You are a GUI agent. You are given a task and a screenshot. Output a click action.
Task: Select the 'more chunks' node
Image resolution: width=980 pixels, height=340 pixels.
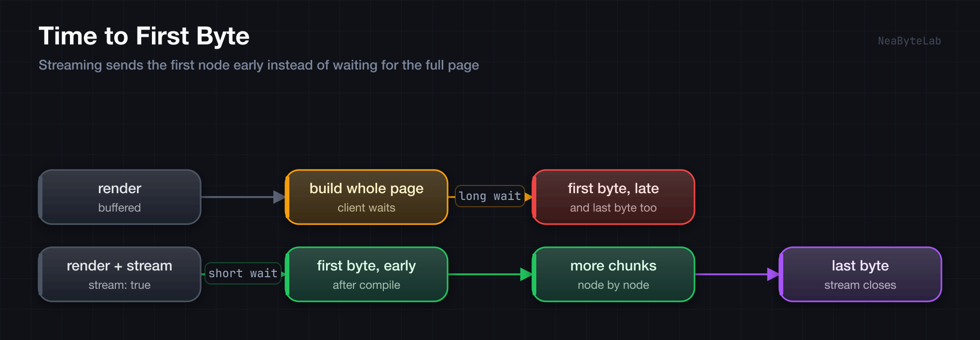[613, 274]
